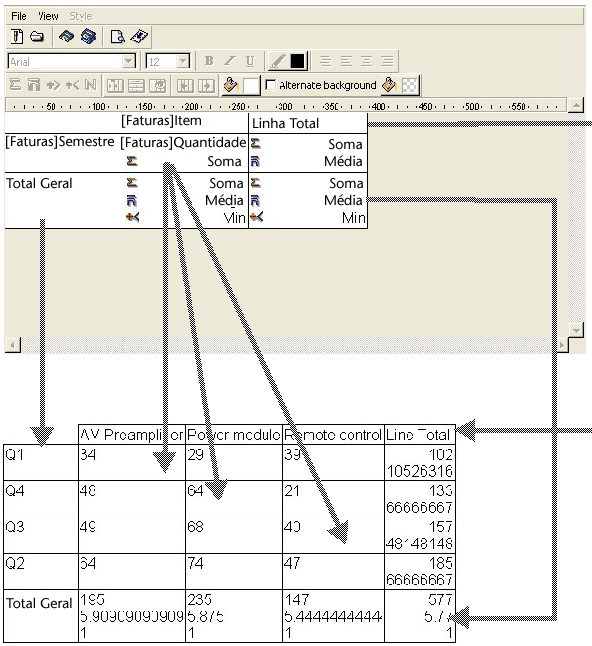This screenshot has width=592, height=646.
Task: Click the black text color swatch
Action: click(297, 61)
